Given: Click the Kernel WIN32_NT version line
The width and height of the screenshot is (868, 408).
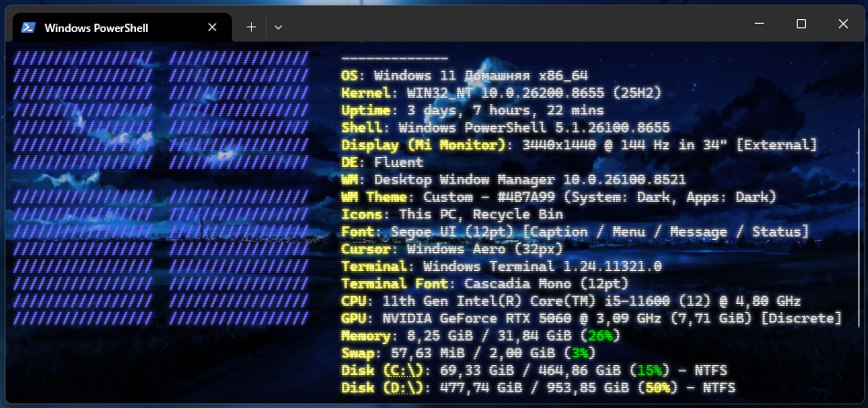Looking at the screenshot, I should pyautogui.click(x=501, y=93).
